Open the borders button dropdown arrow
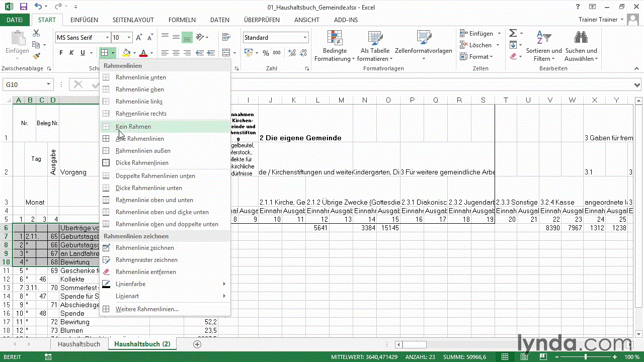644x362 pixels. tap(113, 53)
